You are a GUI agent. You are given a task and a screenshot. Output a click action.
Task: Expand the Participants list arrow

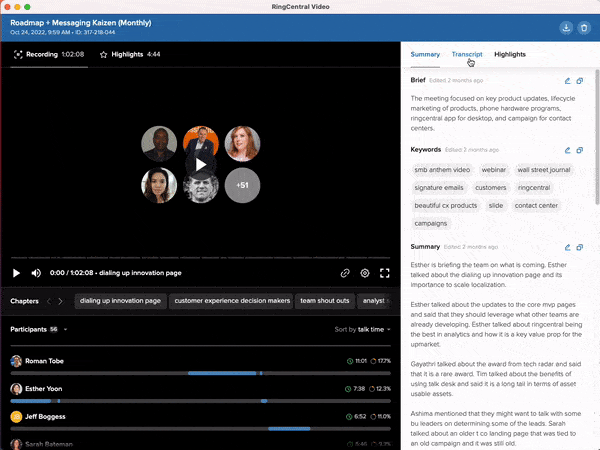(67, 329)
